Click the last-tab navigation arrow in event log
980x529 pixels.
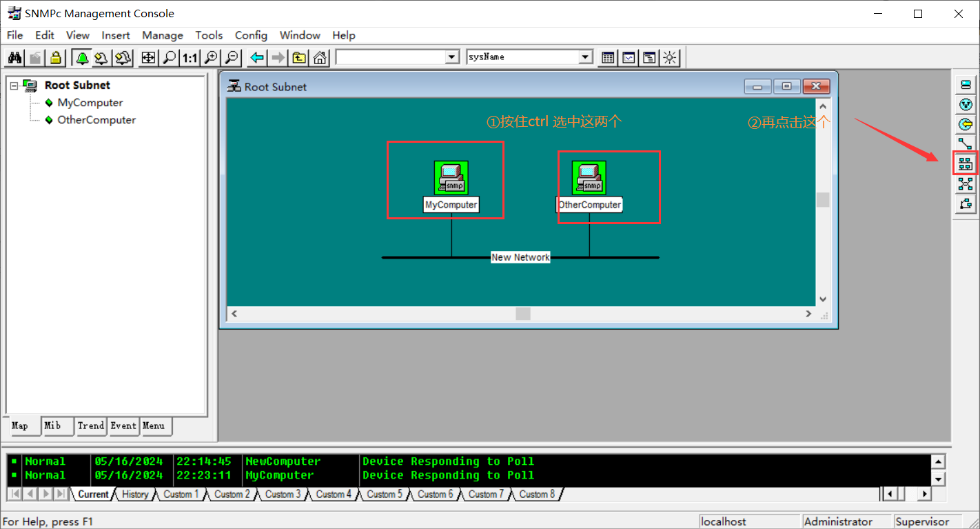tap(61, 494)
